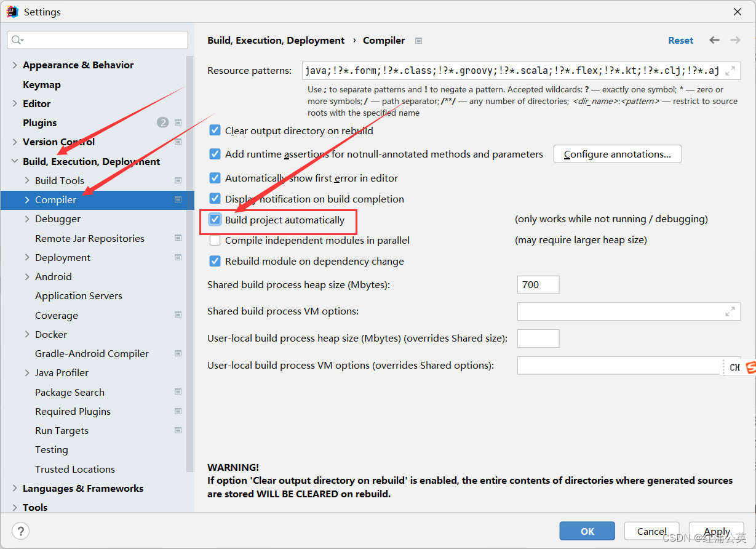Click the project-level icon beside Deployment
This screenshot has height=549, width=756.
point(178,257)
